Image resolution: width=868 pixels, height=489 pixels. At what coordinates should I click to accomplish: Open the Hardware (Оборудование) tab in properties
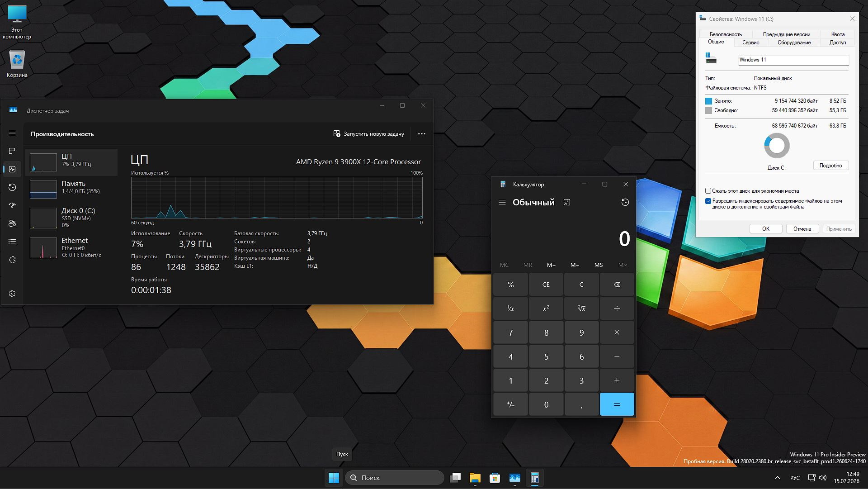(x=794, y=43)
